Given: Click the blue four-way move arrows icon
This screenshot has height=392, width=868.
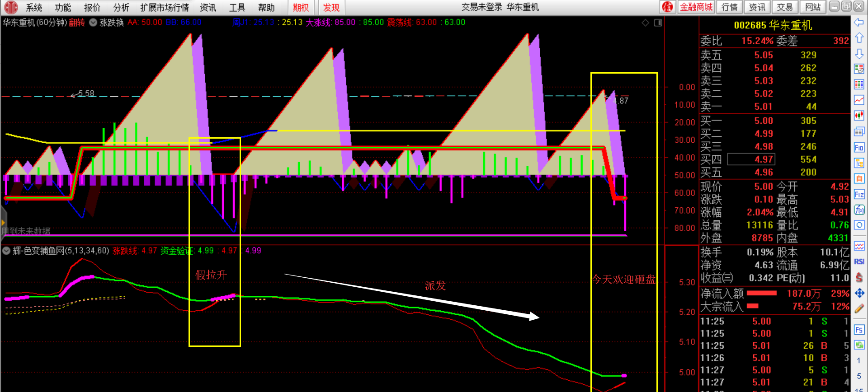Looking at the screenshot, I should pos(859,293).
